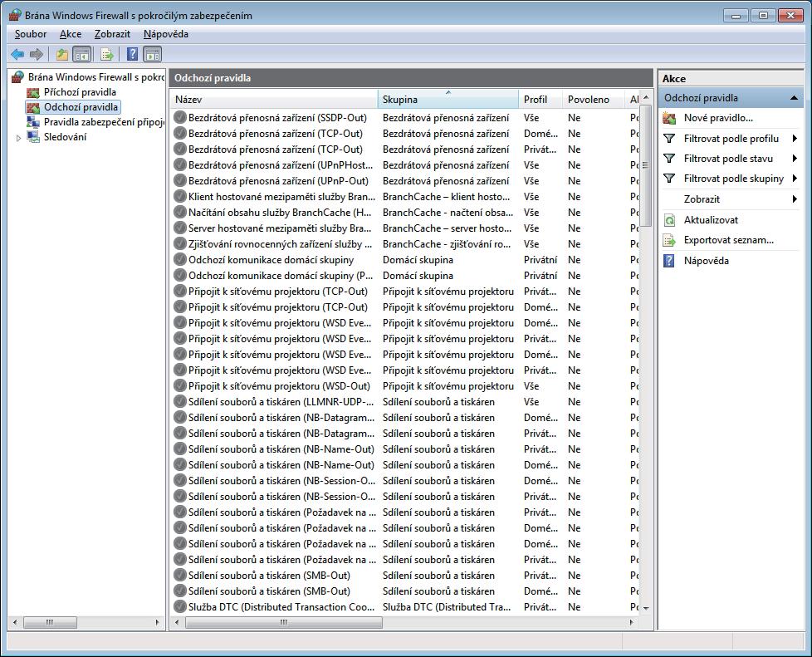Click the Příchozí pravidla tree icon
Image resolution: width=812 pixels, height=657 pixels.
pos(33,92)
